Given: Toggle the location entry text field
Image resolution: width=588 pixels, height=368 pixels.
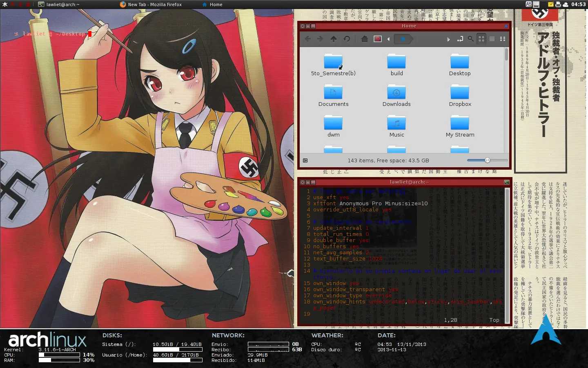Looking at the screenshot, I should tap(460, 39).
